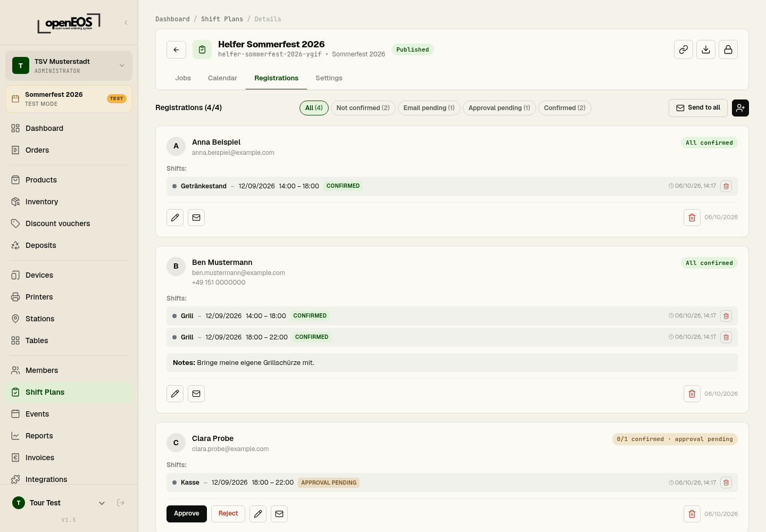766x532 pixels.
Task: Collapse the sidebar with the chevron
Action: coord(126,22)
